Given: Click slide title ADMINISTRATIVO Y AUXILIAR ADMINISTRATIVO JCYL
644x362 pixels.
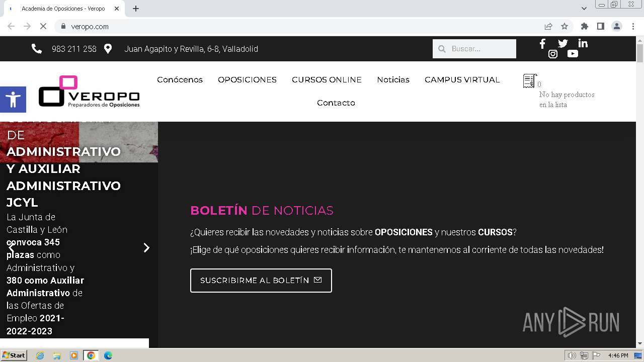Looking at the screenshot, I should pyautogui.click(x=63, y=177).
